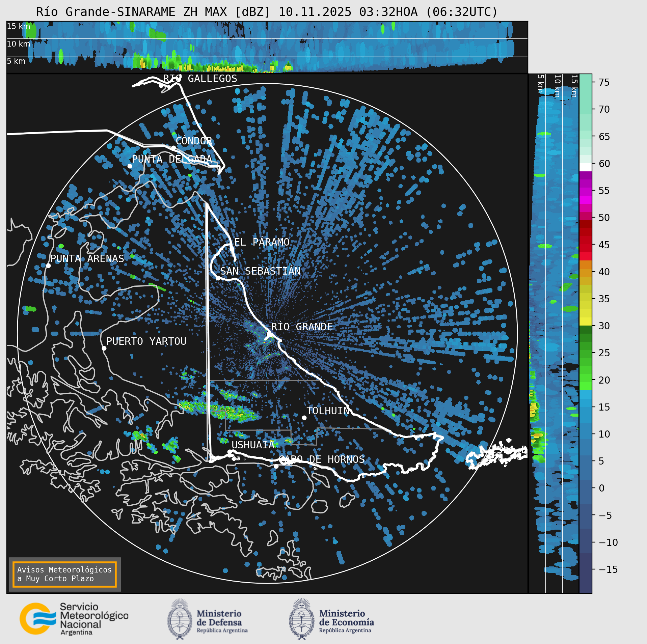
Task: Click the Ministerio de Economía emblem
Action: click(301, 619)
